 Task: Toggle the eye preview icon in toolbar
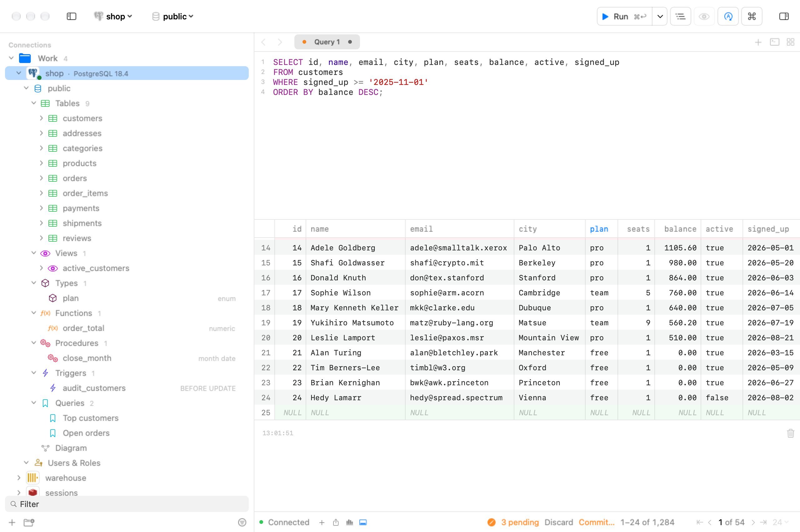point(704,16)
